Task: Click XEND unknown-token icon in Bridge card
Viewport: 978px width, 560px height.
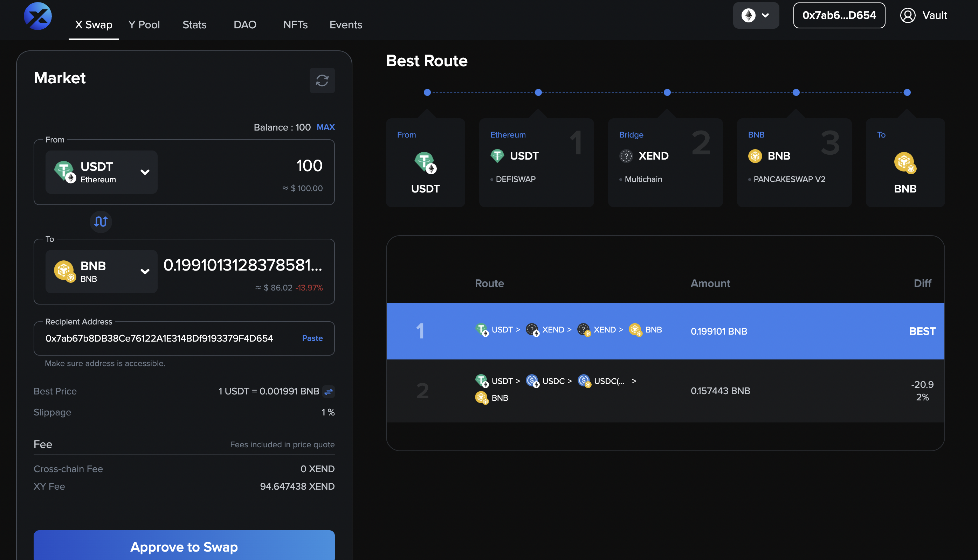Action: click(626, 156)
